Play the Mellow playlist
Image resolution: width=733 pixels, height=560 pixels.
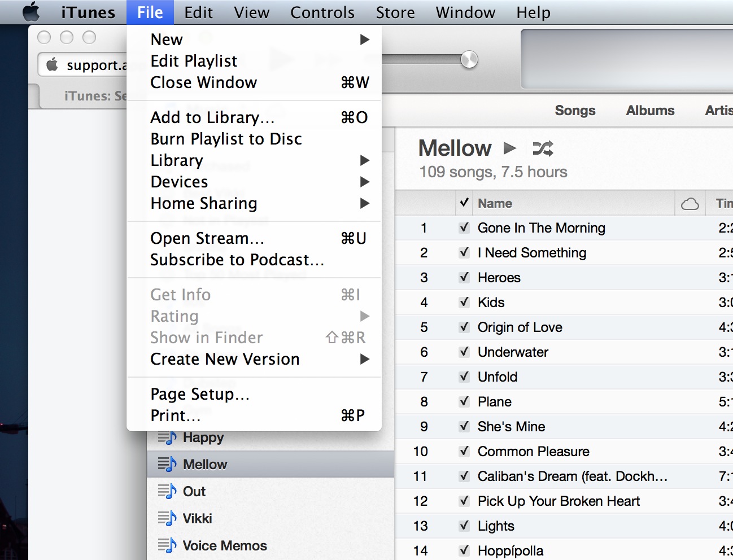510,148
